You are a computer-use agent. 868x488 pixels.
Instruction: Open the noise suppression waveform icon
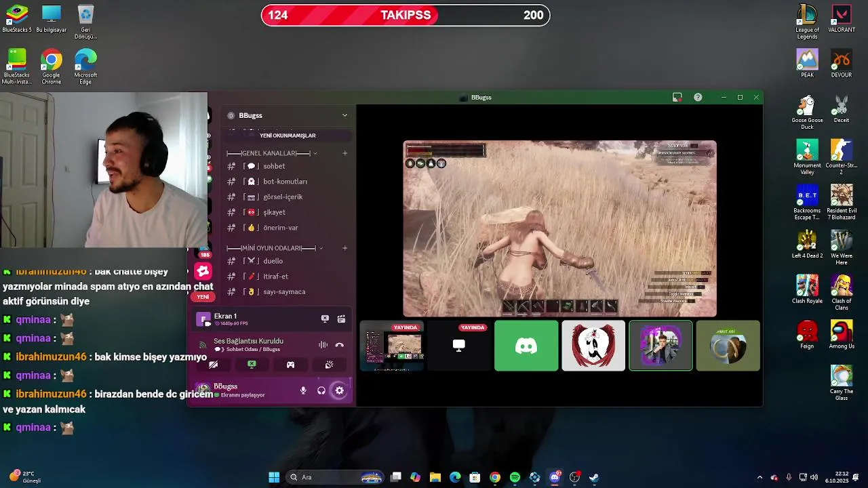[323, 345]
